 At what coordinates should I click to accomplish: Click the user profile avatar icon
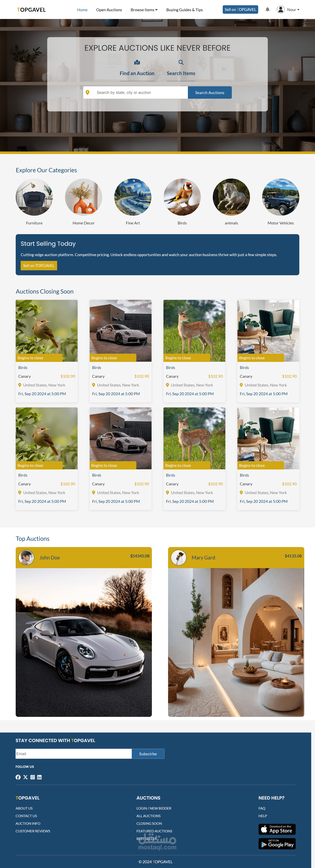click(x=281, y=10)
